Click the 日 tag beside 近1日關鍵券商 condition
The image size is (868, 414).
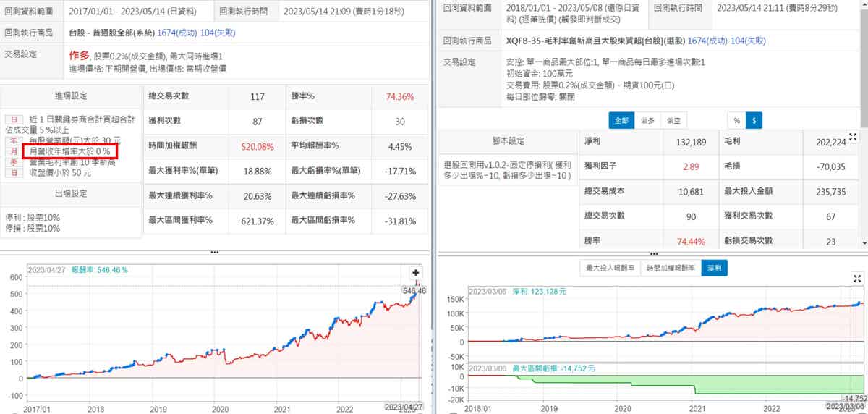[12, 120]
